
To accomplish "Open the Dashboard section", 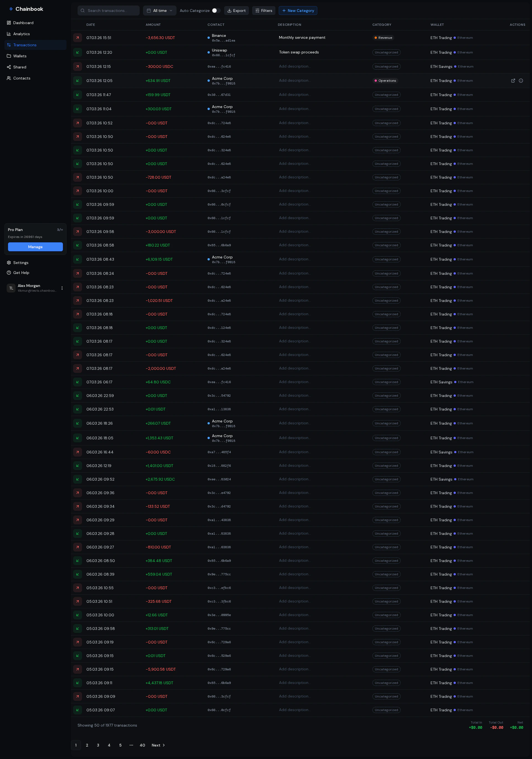I will (23, 22).
